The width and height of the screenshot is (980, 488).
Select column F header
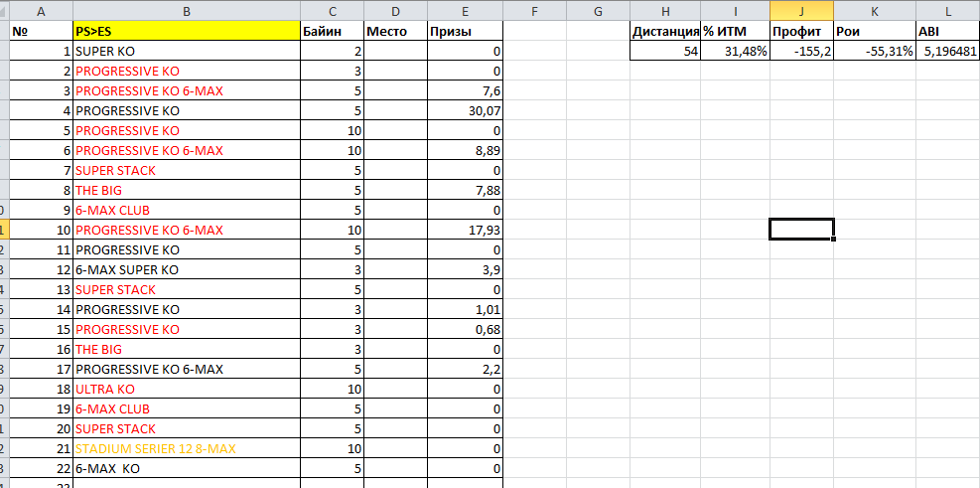pyautogui.click(x=534, y=11)
